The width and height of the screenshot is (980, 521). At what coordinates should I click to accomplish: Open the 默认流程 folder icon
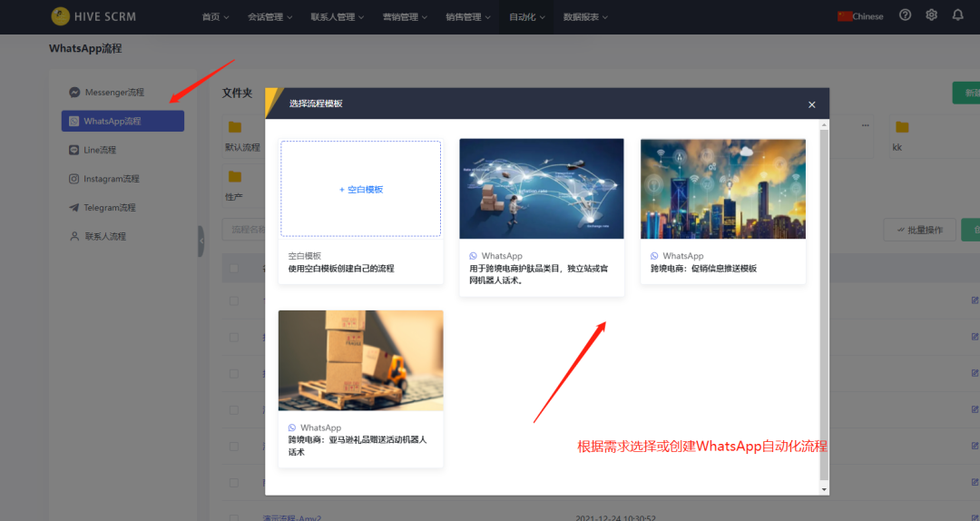(x=235, y=127)
